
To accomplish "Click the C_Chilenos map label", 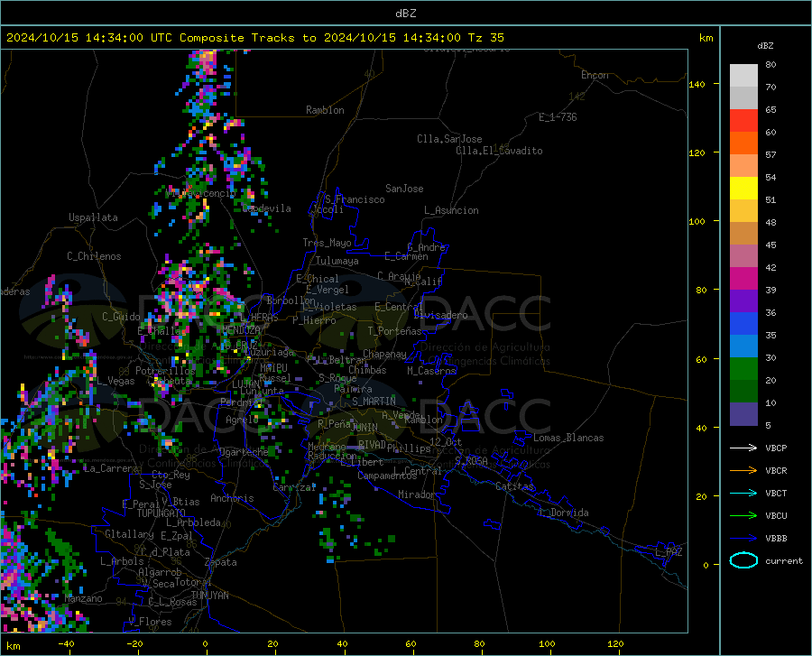I will (94, 256).
